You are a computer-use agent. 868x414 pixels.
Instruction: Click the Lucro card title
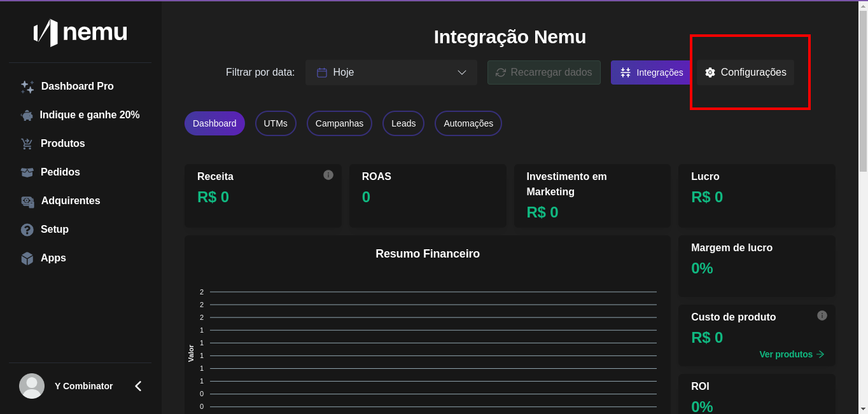pos(705,176)
